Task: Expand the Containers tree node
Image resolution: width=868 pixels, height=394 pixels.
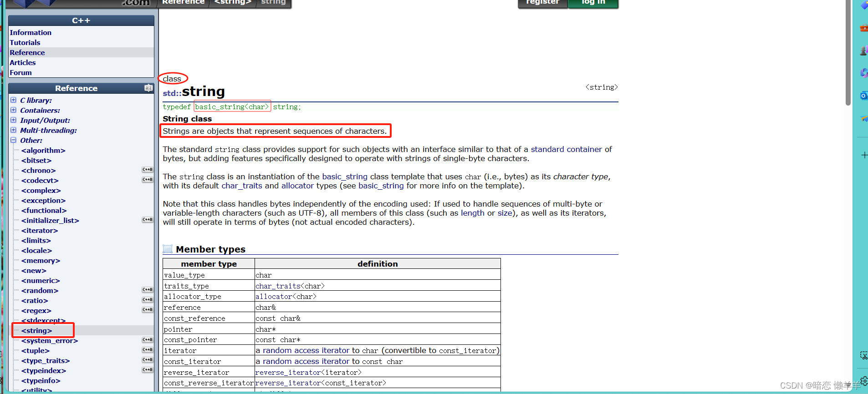Action: pyautogui.click(x=14, y=110)
